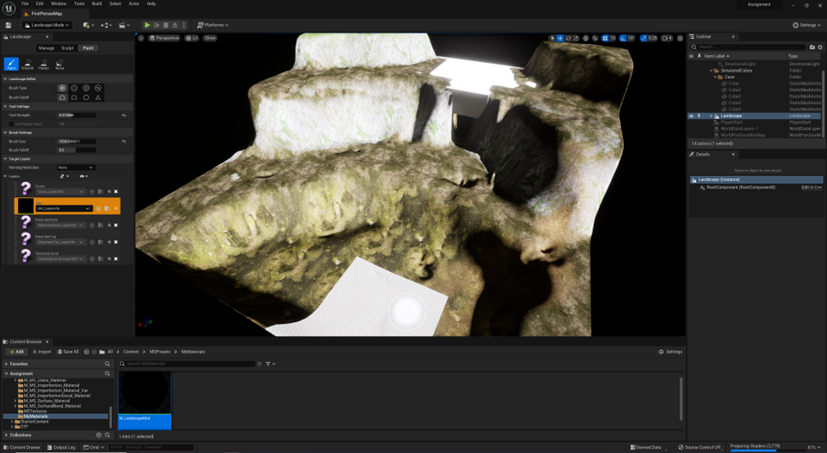This screenshot has width=827, height=453.
Task: Click the Import button in Content Browser
Action: [x=42, y=352]
